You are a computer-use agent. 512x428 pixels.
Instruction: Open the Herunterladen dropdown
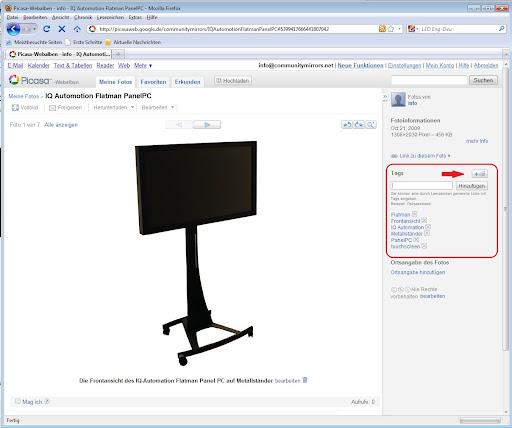point(114,107)
